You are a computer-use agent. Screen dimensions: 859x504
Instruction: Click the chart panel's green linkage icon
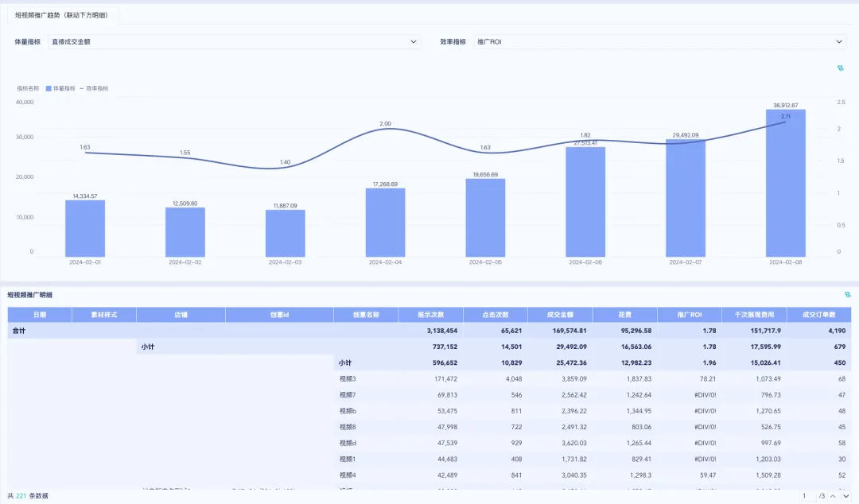(840, 68)
